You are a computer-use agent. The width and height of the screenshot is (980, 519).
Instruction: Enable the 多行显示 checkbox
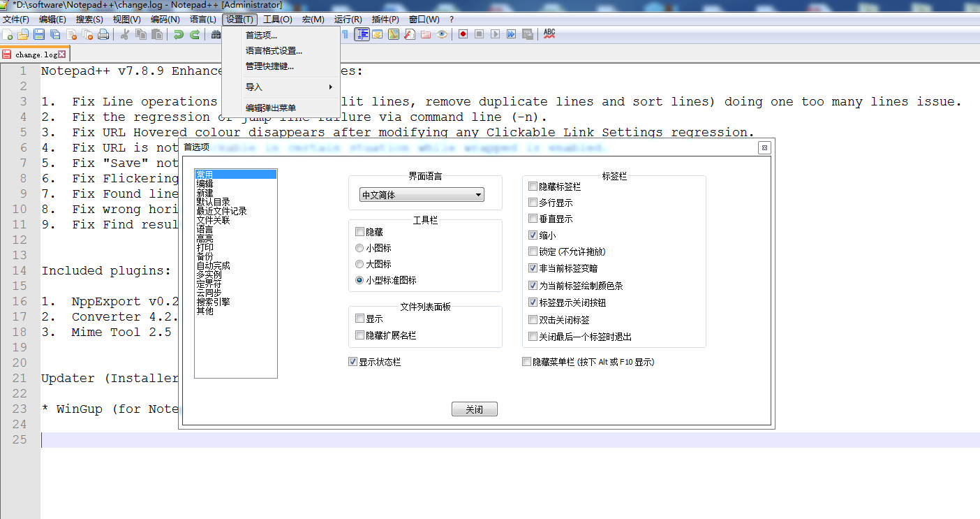533,203
